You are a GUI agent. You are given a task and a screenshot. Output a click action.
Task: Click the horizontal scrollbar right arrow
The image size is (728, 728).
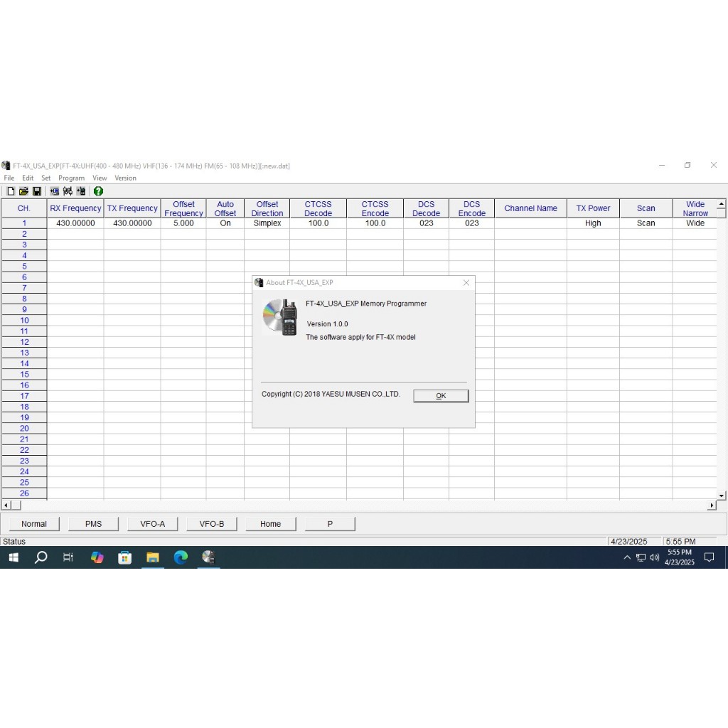click(712, 505)
